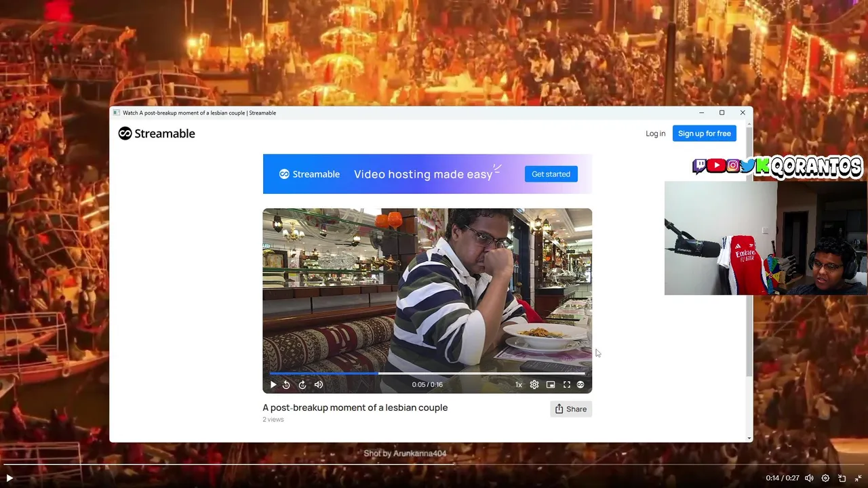Click the Share button below the video

point(571,409)
